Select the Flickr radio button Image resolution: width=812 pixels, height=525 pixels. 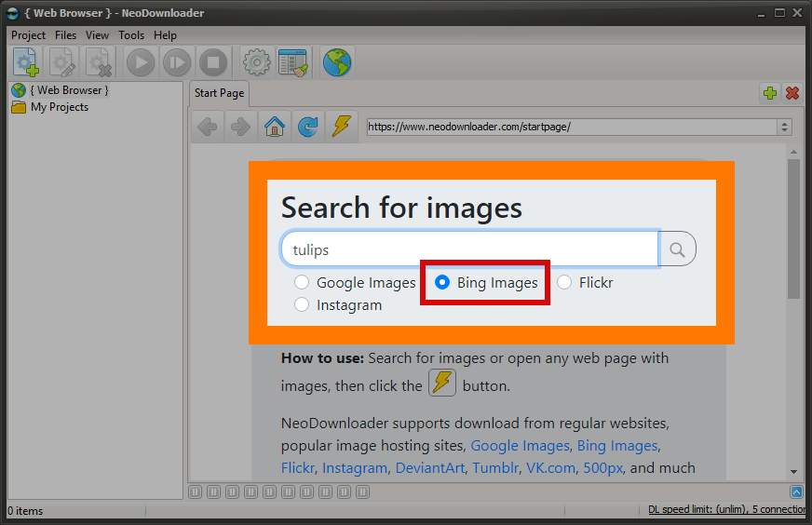tap(564, 282)
